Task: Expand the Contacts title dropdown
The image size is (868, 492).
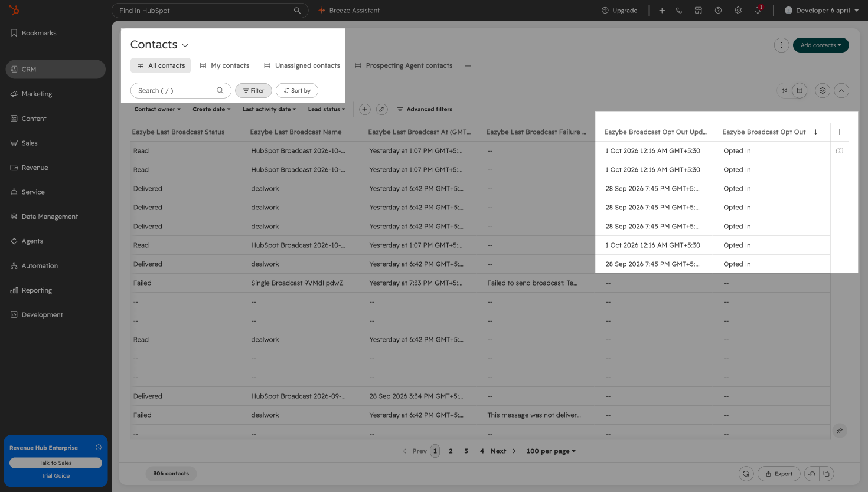Action: [x=185, y=45]
